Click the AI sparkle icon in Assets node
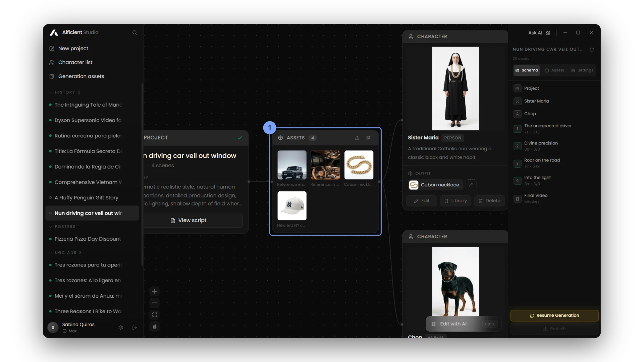The image size is (644, 362). 368,138
